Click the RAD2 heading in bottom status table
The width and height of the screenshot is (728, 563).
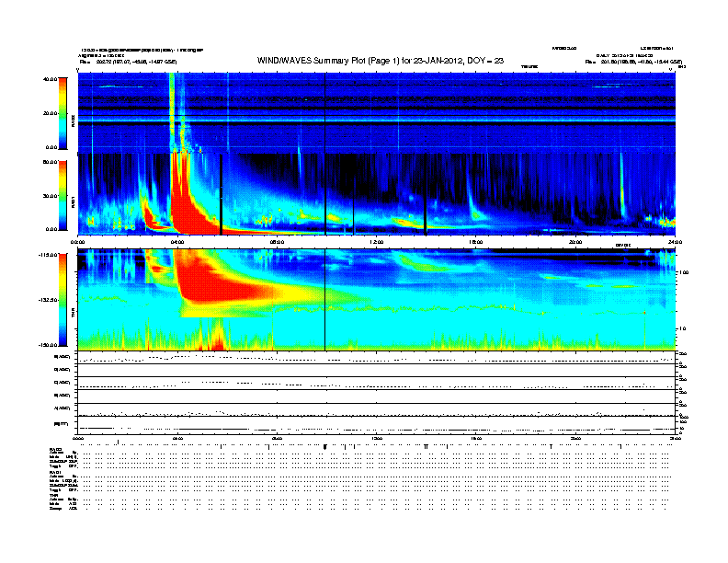point(55,450)
